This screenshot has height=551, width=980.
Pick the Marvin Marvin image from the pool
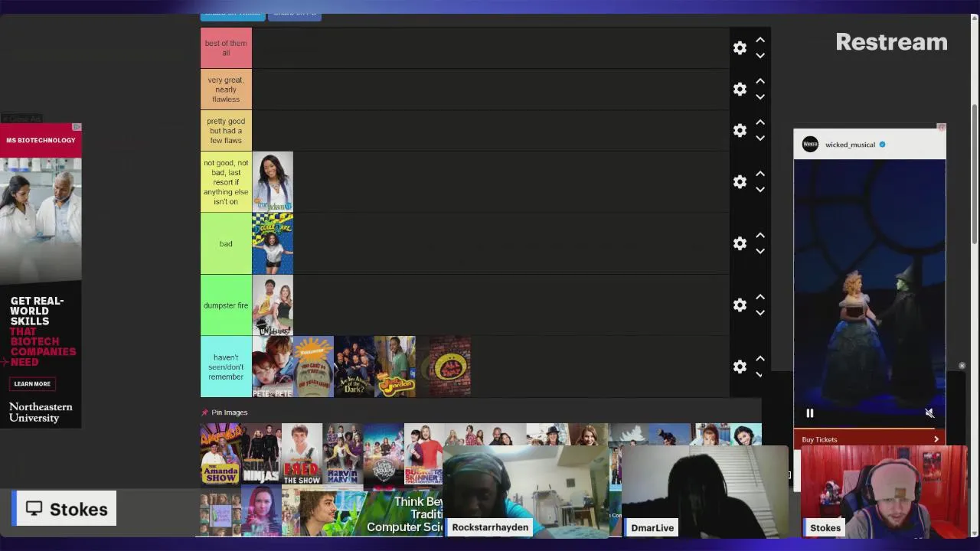pos(342,454)
